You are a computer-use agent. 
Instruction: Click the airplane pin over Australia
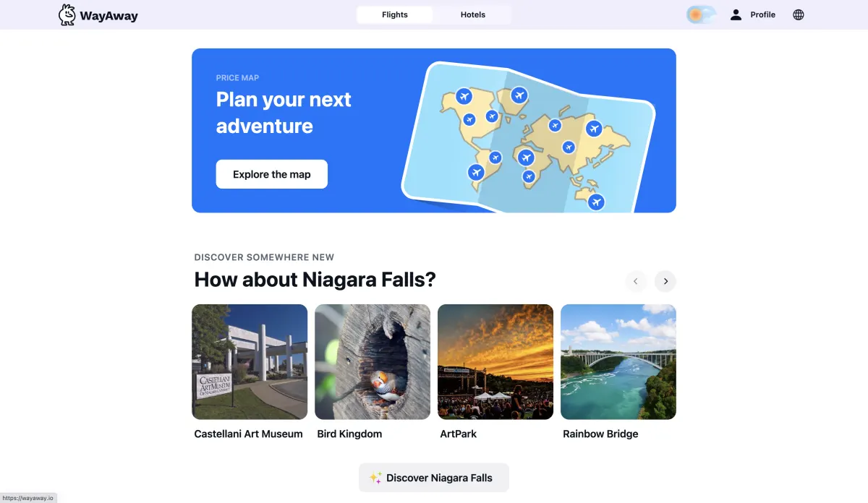[596, 202]
